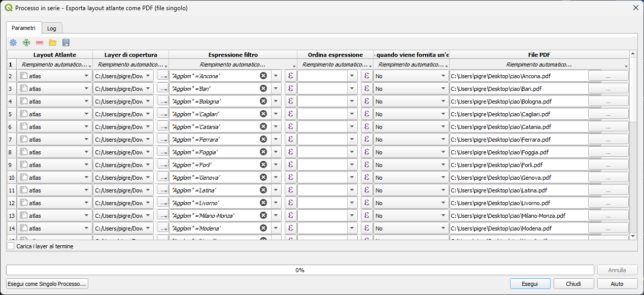The image size is (644, 295).
Task: Click 'Esegui come Singolo Processo' button
Action: point(47,284)
